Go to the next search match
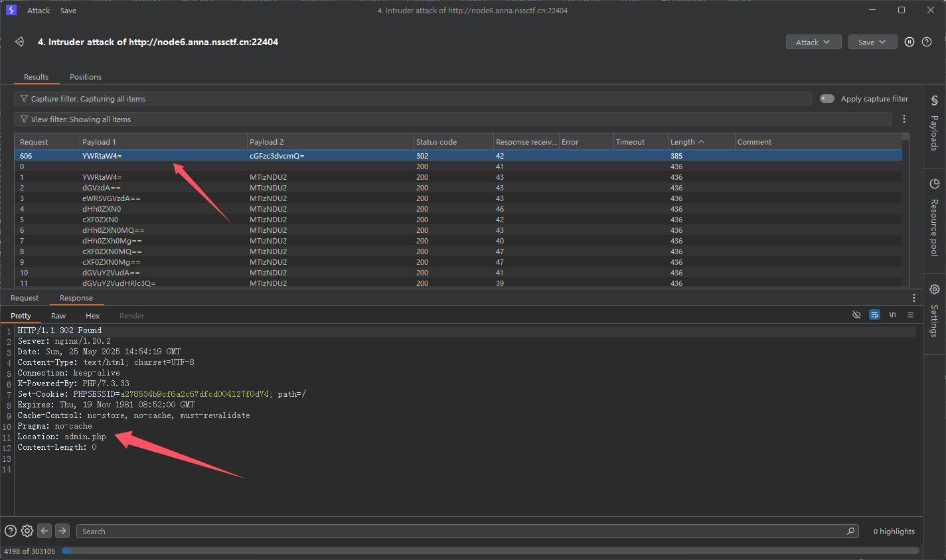946x560 pixels. click(62, 531)
